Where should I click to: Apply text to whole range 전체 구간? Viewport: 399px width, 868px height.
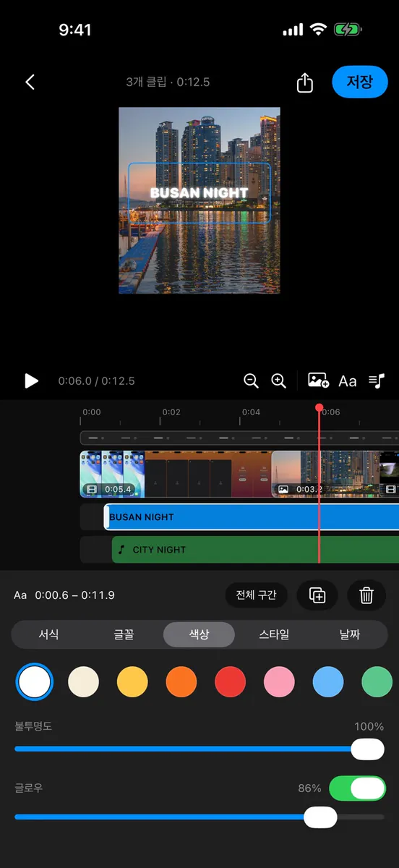click(257, 595)
